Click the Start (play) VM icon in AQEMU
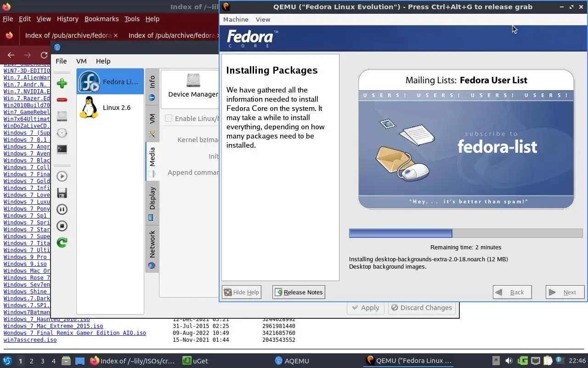Viewport: 588px width, 368px height. tap(62, 176)
